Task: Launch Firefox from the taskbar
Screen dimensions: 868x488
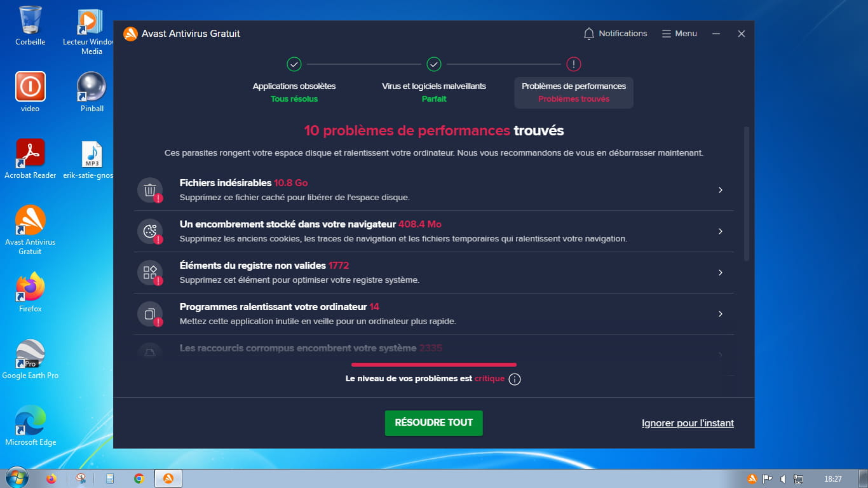Action: click(x=51, y=478)
